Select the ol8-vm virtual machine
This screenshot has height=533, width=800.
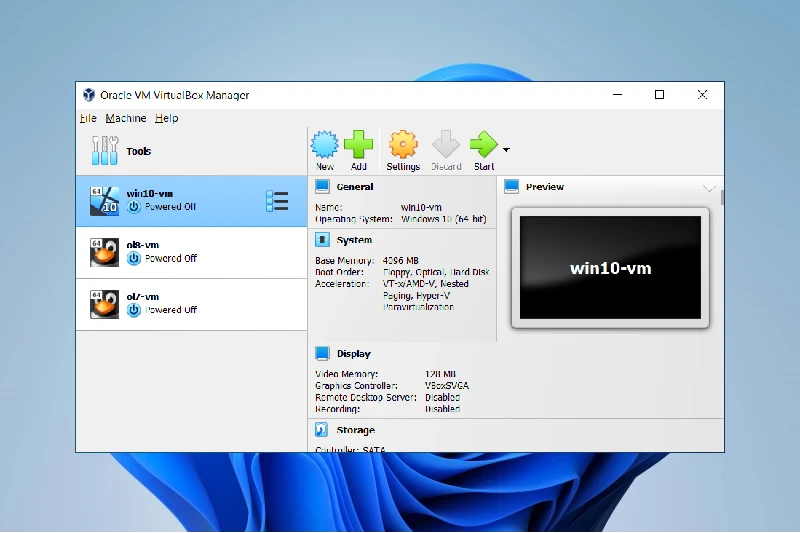tap(191, 253)
